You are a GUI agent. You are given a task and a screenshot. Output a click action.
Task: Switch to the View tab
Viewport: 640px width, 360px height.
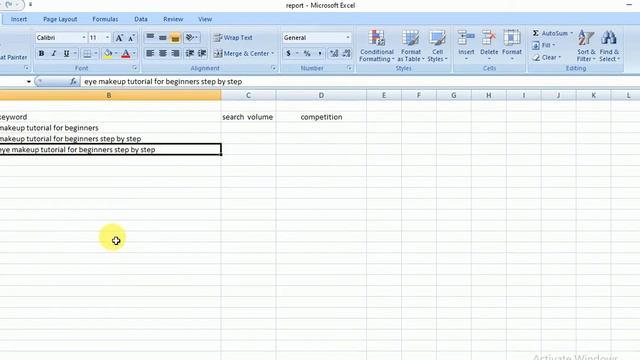205,19
